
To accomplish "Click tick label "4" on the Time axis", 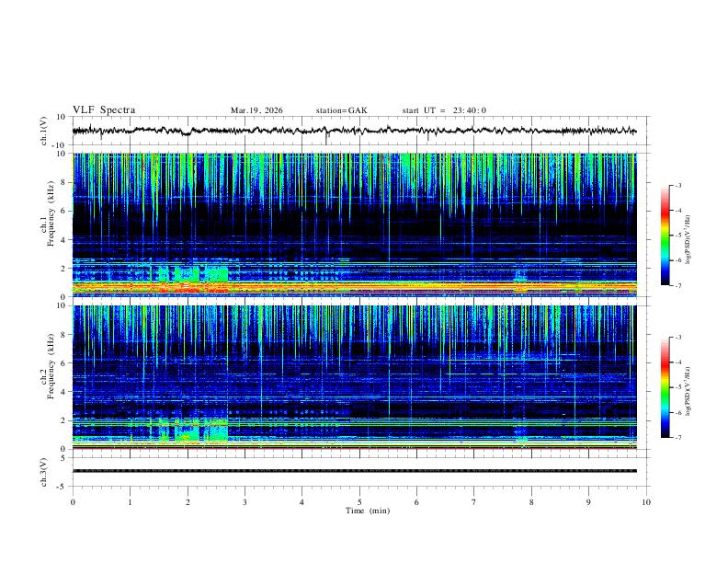I will tap(302, 502).
